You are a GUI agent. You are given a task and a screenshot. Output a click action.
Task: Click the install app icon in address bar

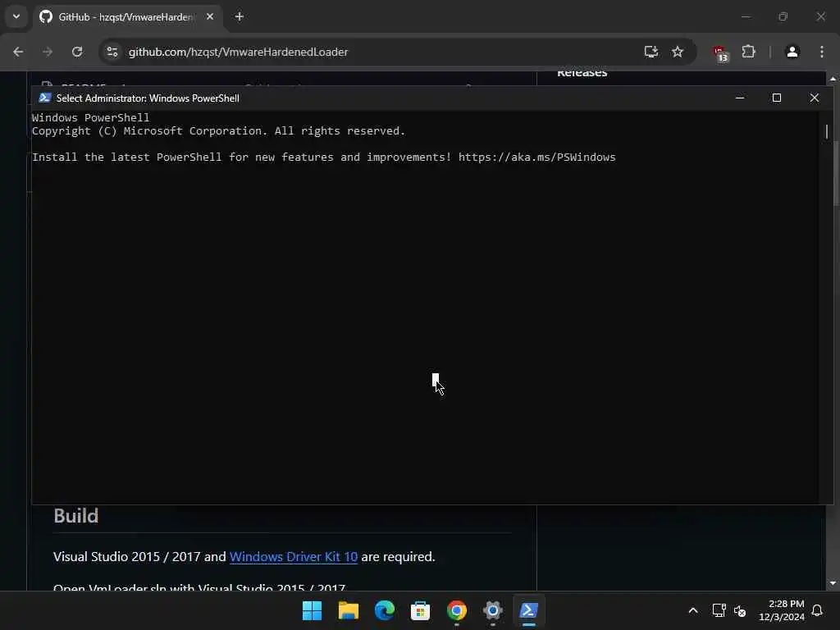tap(651, 52)
